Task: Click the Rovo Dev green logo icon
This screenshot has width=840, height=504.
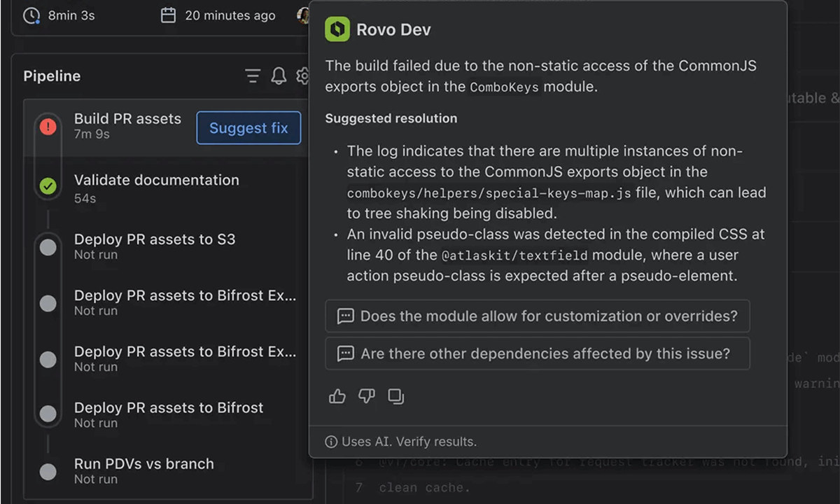Action: (x=337, y=29)
